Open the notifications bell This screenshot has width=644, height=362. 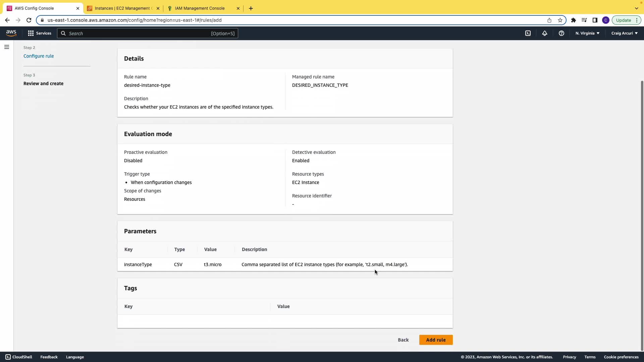(x=545, y=33)
